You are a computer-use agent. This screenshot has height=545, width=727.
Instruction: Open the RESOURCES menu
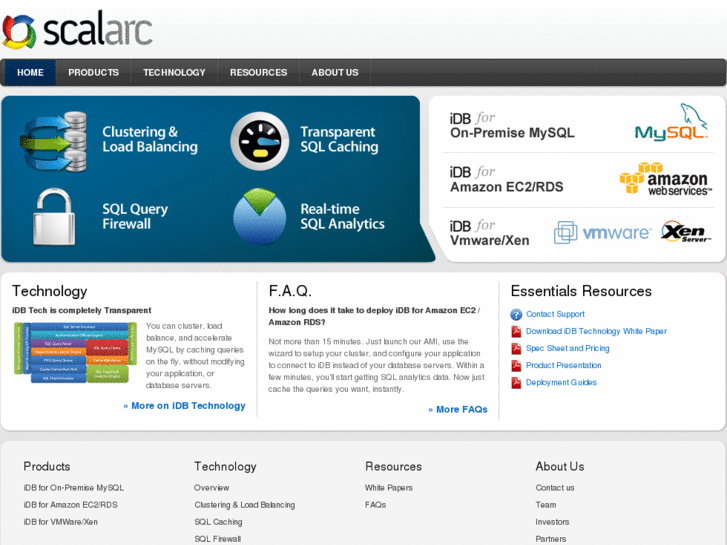[x=258, y=72]
